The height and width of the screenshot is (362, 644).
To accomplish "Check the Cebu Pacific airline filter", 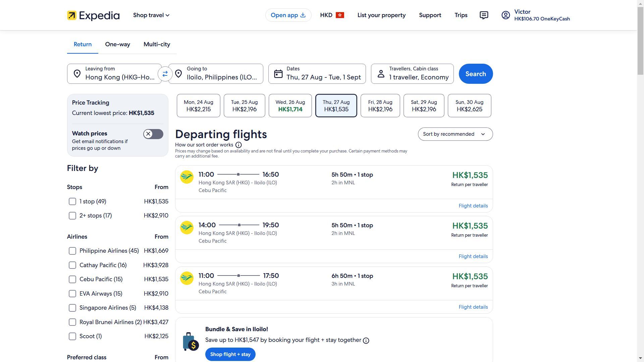I will coord(72,279).
